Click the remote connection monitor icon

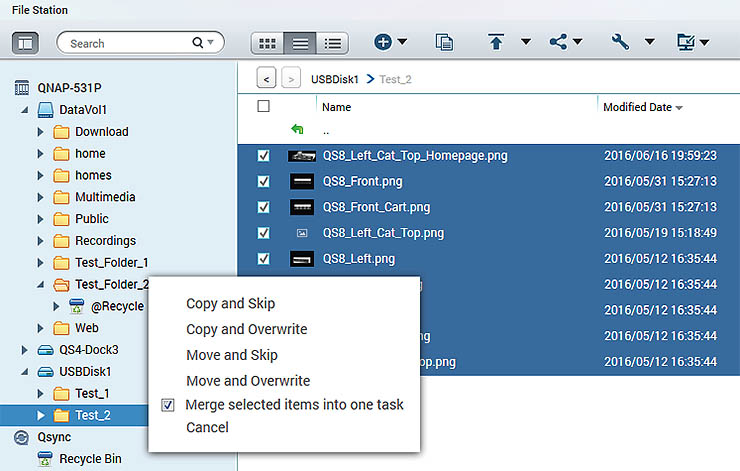click(686, 43)
